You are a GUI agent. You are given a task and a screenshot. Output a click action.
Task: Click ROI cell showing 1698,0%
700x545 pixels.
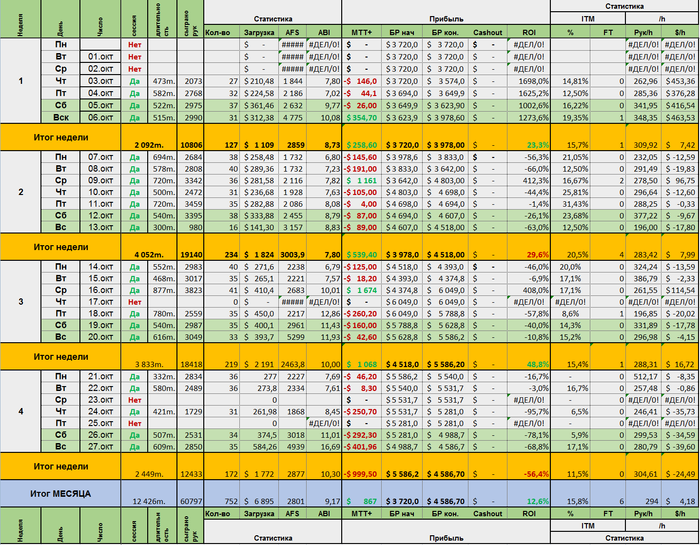click(529, 81)
